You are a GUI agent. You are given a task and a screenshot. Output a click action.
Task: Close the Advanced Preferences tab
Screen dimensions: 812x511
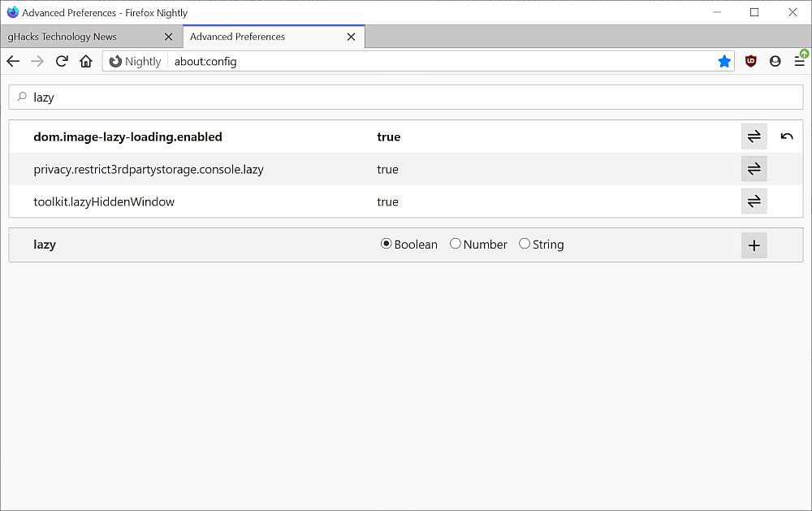(351, 37)
